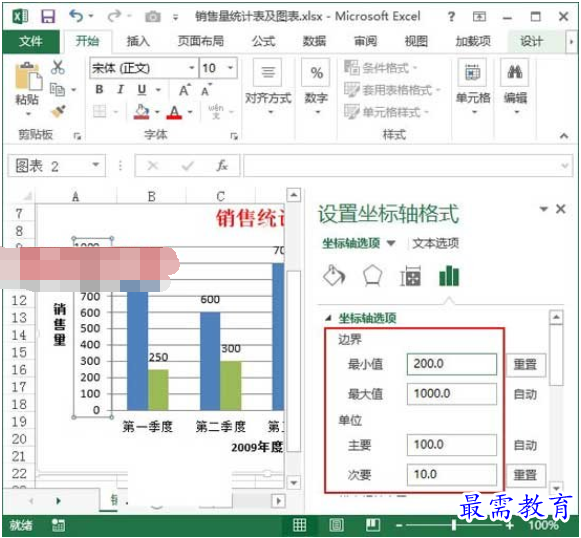This screenshot has height=538, width=581.
Task: Click the insert function fx button
Action: click(222, 165)
